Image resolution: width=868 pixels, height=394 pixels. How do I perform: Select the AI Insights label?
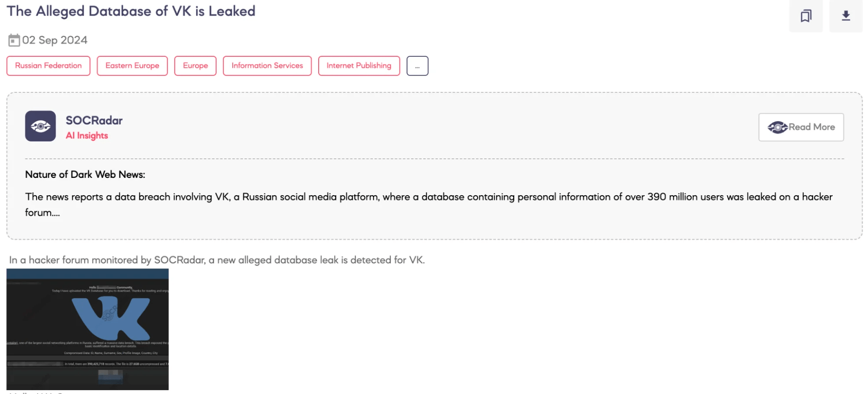point(87,135)
